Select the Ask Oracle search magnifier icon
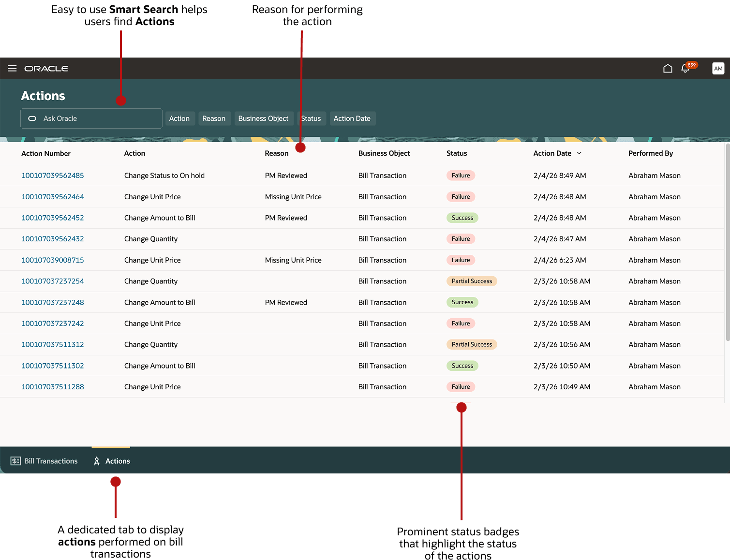730x560 pixels. pos(32,118)
